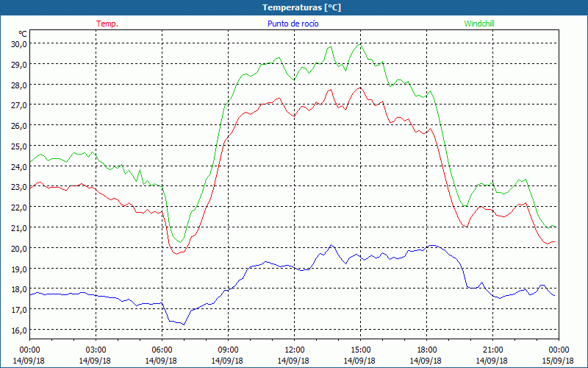Click the 21,0 y-axis value
Image resolution: width=588 pixels, height=368 pixels.
tap(19, 228)
